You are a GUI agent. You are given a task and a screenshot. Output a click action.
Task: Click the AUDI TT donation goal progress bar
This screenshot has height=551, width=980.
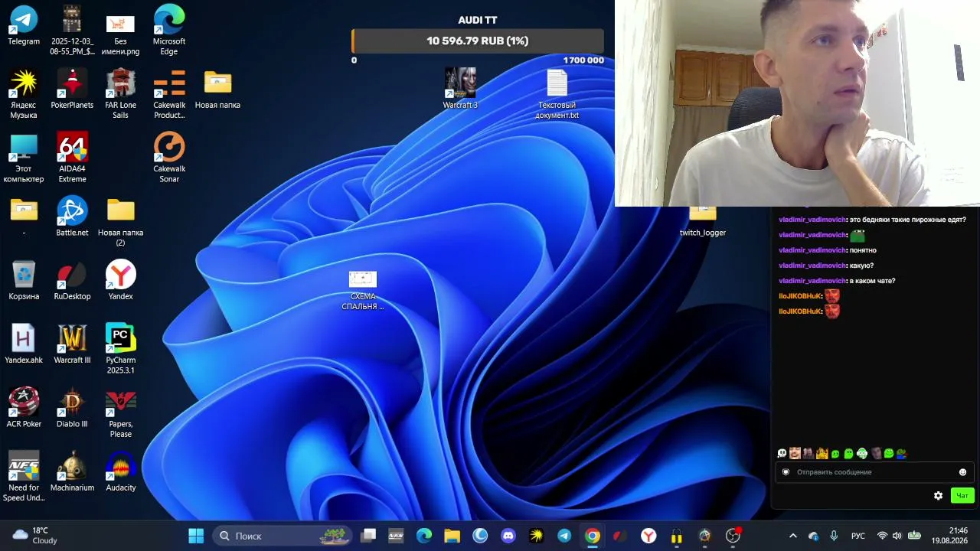coord(478,41)
